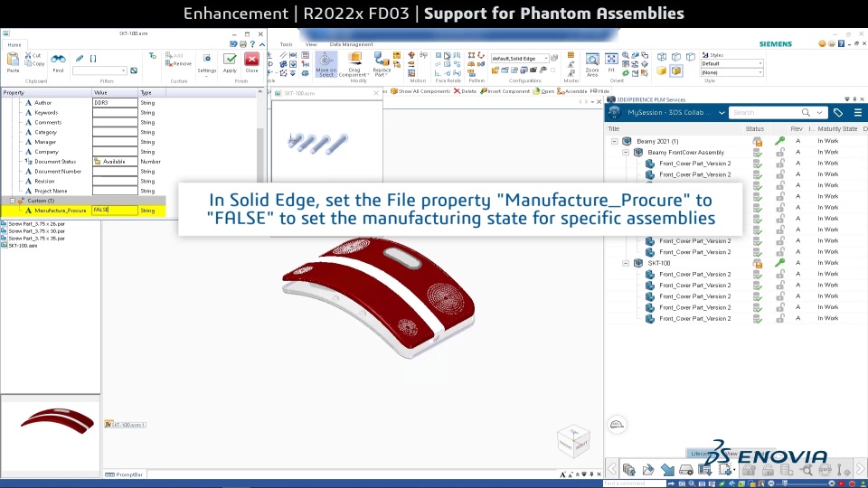This screenshot has height=488, width=868.
Task: Toggle shaded with visible edges cube
Action: click(x=676, y=70)
